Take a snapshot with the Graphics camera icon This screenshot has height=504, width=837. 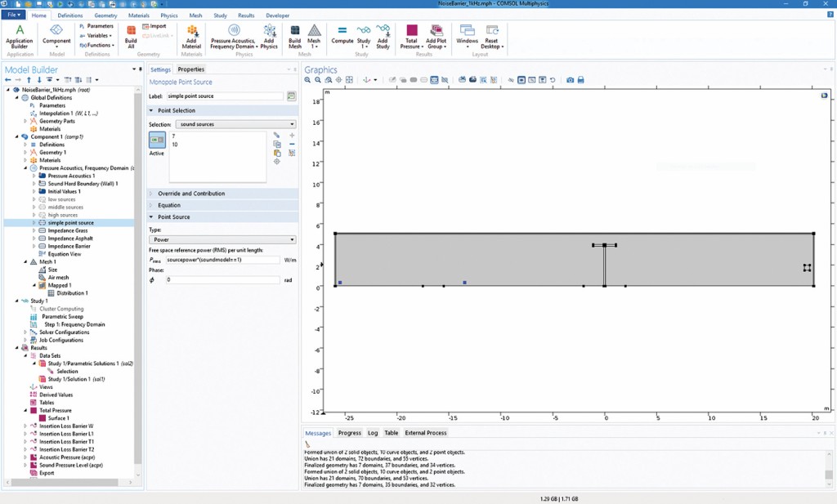point(570,80)
